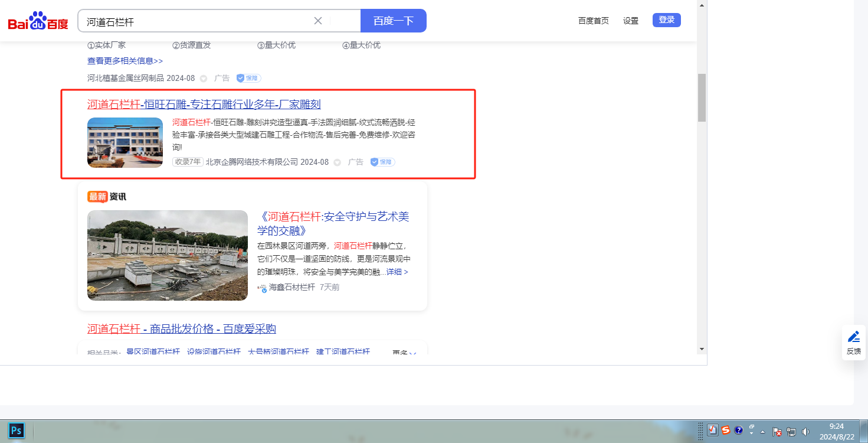Viewport: 868px width, 443px height.
Task: Open the volume speaker tray icon
Action: coord(805,432)
